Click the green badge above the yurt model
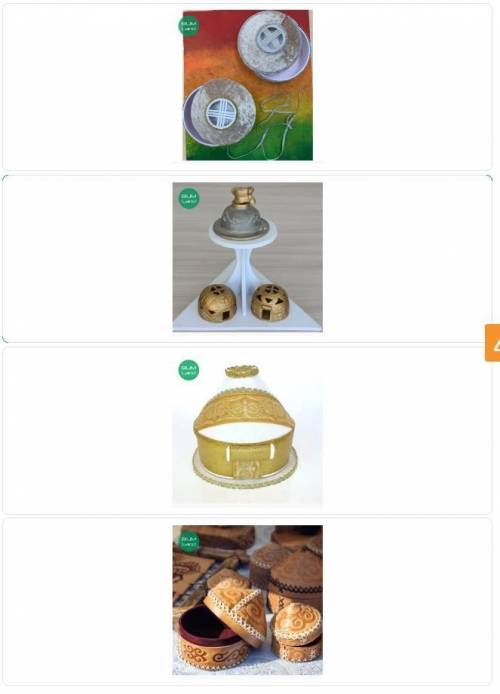The width and height of the screenshot is (500, 694). pos(189,370)
